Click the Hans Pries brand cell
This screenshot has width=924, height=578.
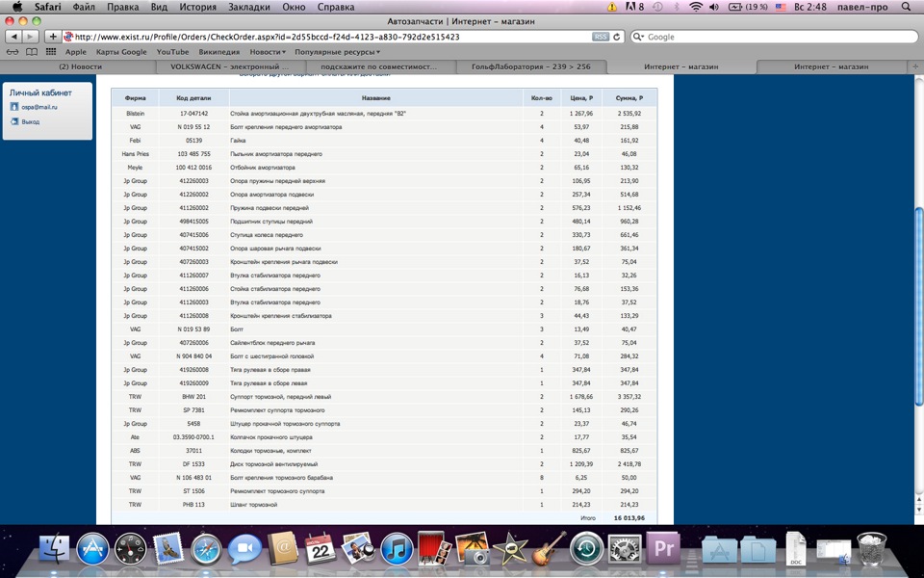[x=135, y=154]
